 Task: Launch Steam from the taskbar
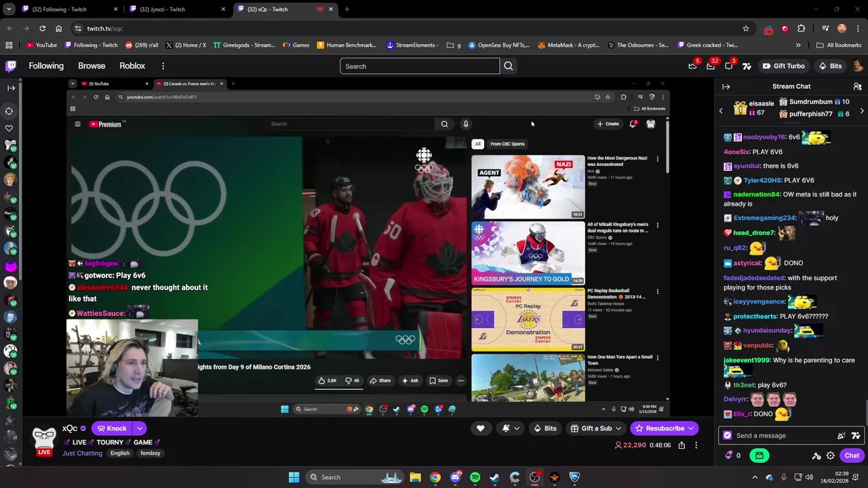click(x=494, y=477)
